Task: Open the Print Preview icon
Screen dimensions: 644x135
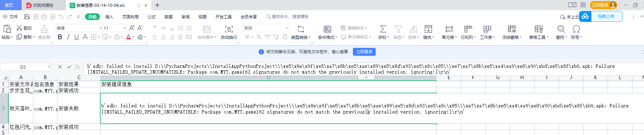Action: pos(52,17)
